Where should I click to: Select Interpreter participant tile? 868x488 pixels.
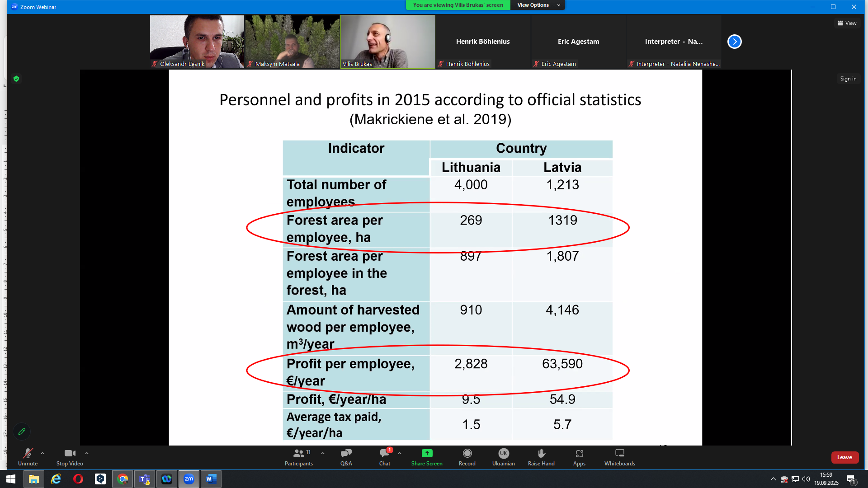click(x=674, y=42)
